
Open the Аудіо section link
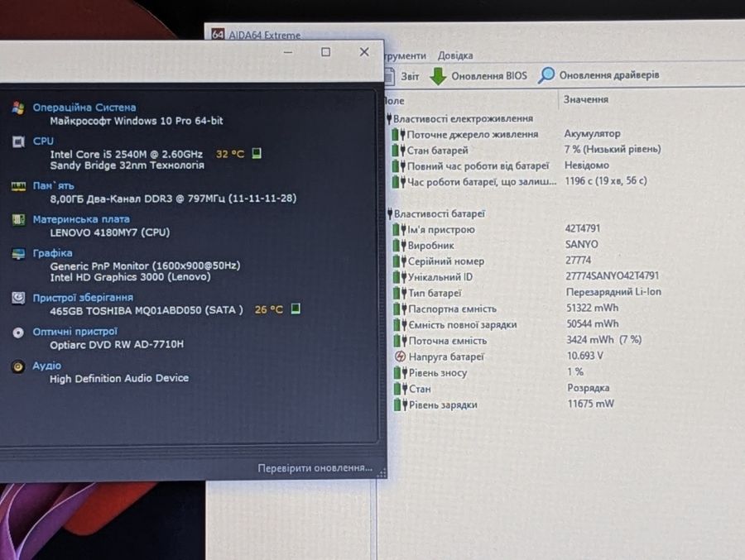46,366
